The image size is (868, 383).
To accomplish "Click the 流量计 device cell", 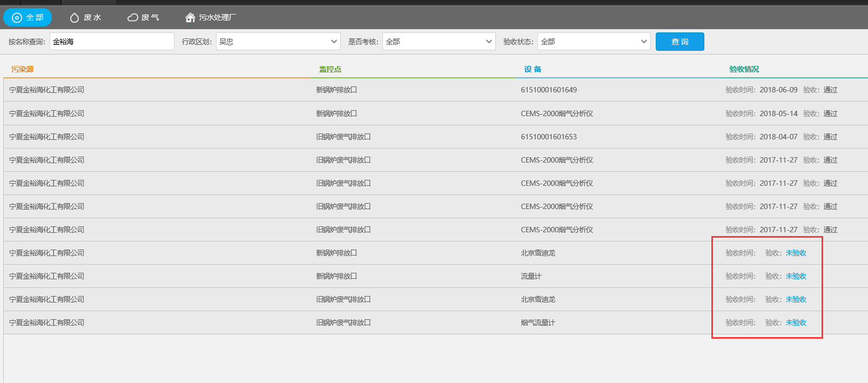I will pos(531,276).
